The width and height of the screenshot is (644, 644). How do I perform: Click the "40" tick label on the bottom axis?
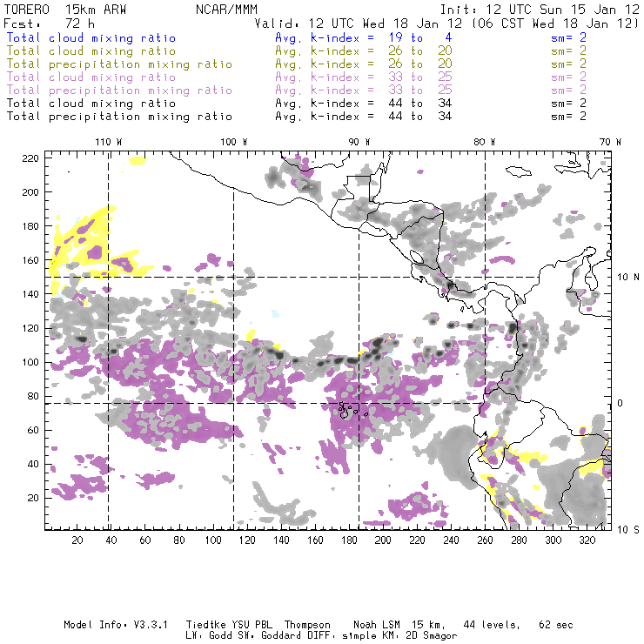click(111, 540)
